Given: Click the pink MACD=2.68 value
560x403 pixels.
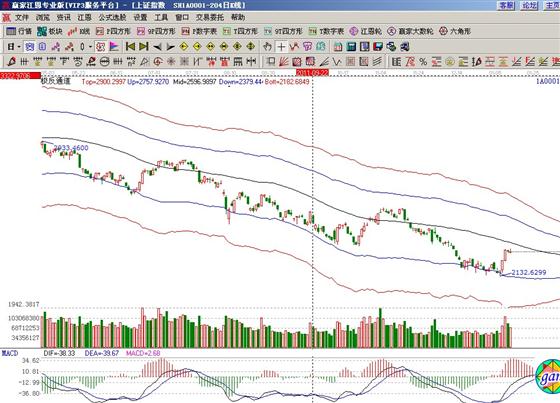Looking at the screenshot, I should point(143,353).
